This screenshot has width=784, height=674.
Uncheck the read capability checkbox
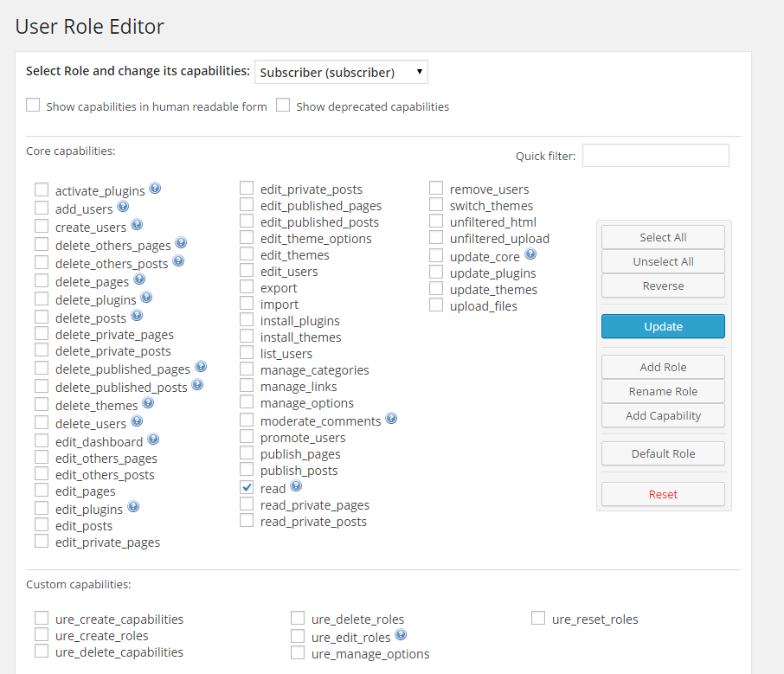coord(247,487)
